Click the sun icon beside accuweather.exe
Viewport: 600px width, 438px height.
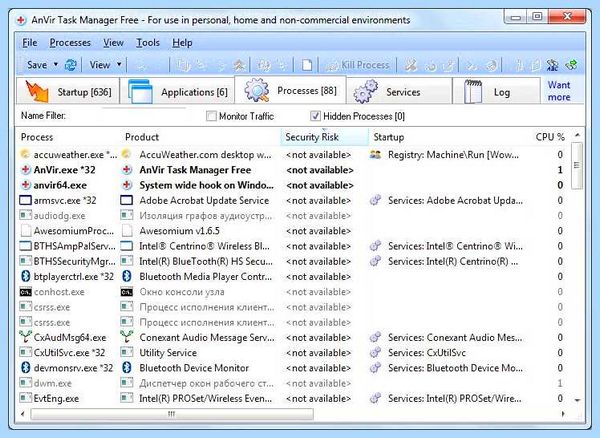coord(25,155)
